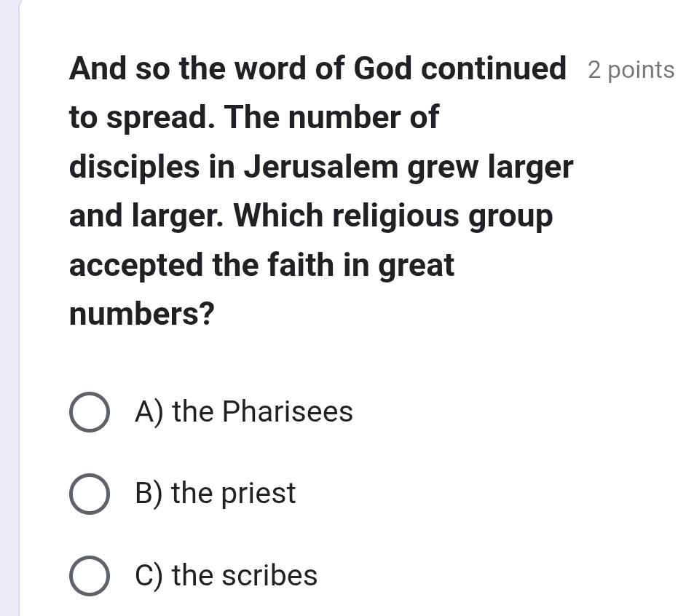Click the line 'numbers?' ending the question
The width and height of the screenshot is (686, 616).
[141, 313]
